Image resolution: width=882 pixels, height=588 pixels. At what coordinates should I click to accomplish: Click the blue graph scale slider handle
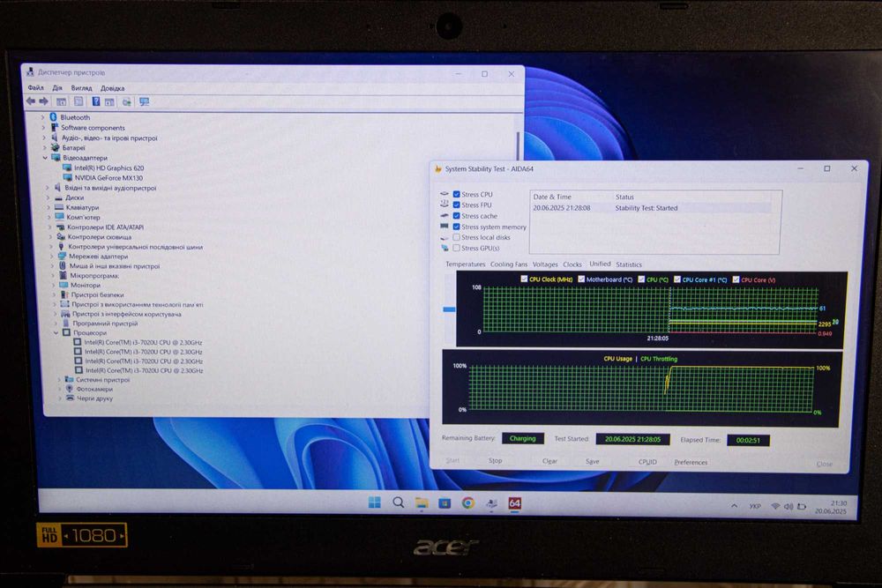pos(449,309)
